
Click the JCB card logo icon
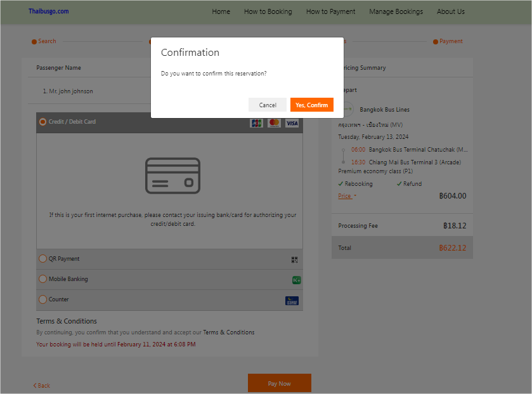pos(256,123)
